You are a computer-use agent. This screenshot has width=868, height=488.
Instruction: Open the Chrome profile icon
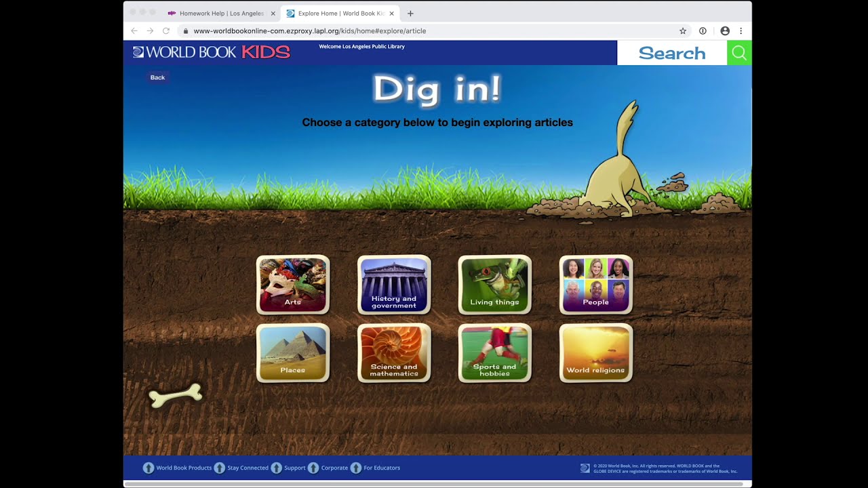pyautogui.click(x=725, y=30)
